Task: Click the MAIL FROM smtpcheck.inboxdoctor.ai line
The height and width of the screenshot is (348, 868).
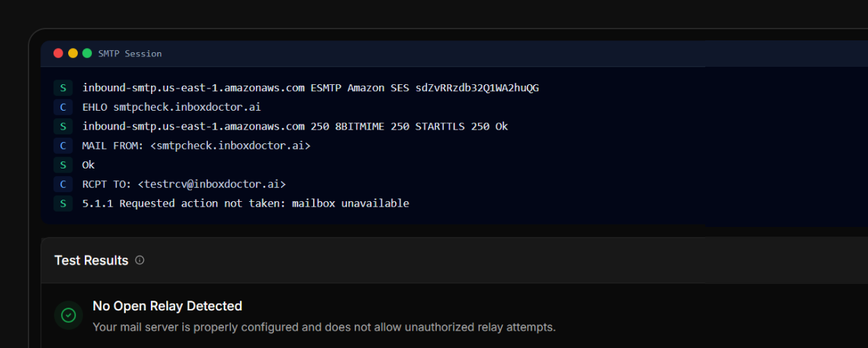Action: pyautogui.click(x=196, y=146)
